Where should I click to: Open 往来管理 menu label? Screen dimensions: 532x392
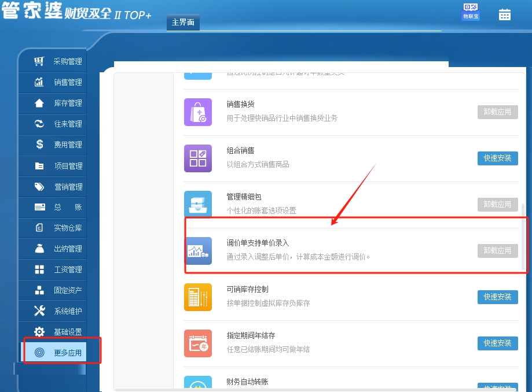click(x=68, y=124)
